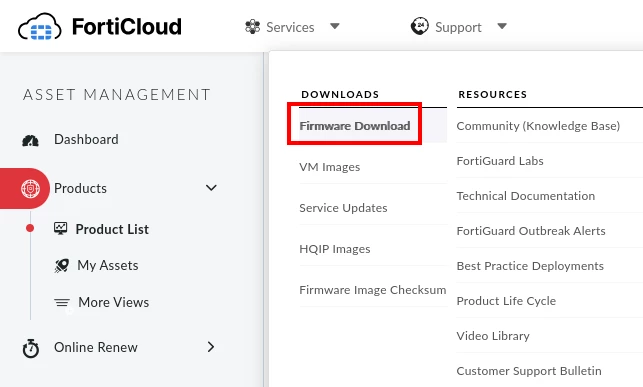Click the Services menu icon
The width and height of the screenshot is (643, 387).
point(252,27)
